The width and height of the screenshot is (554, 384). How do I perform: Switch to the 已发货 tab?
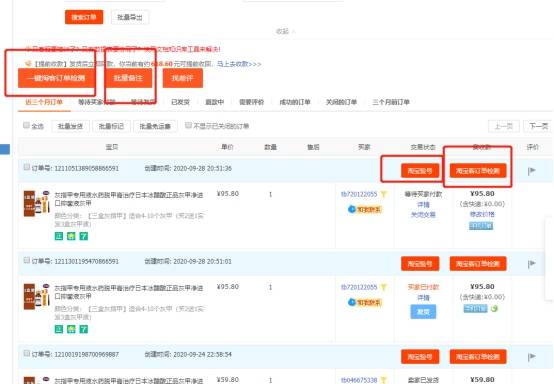180,102
